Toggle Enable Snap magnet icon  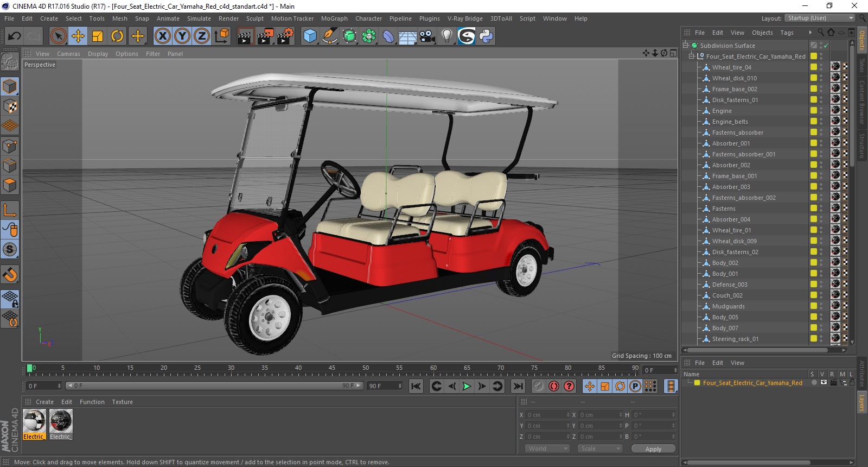pos(10,274)
